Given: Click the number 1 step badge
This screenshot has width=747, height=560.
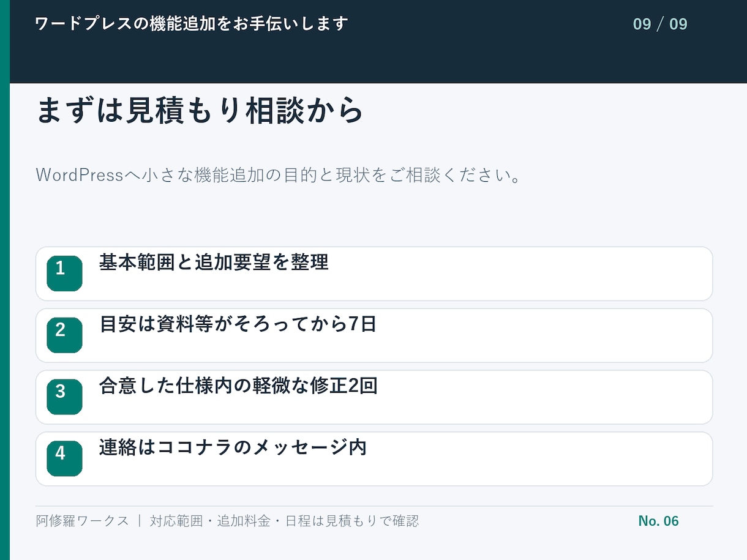Looking at the screenshot, I should coord(64,274).
